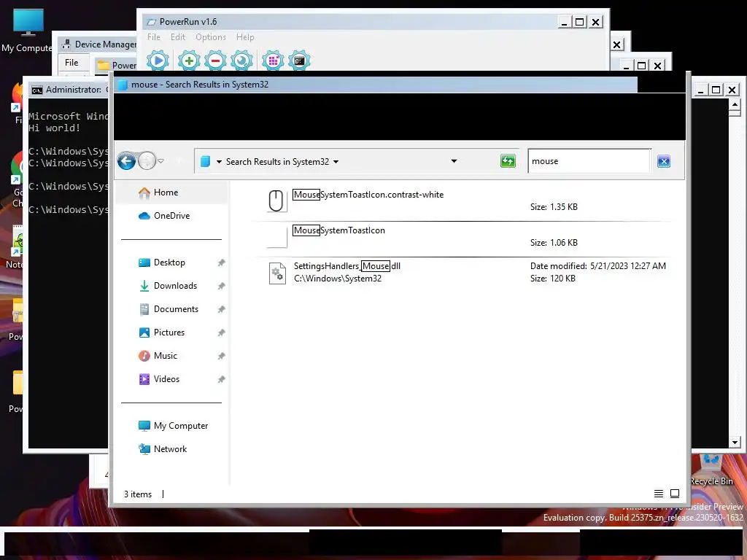Click the pin icon next to Downloads
Image resolution: width=747 pixels, height=560 pixels.
pos(221,286)
